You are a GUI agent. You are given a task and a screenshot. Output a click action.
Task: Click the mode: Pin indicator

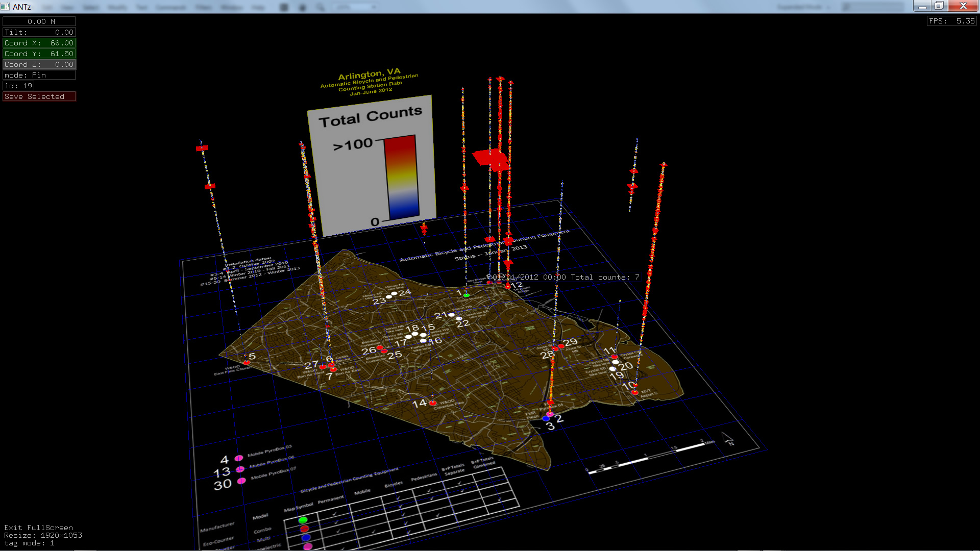click(x=39, y=75)
